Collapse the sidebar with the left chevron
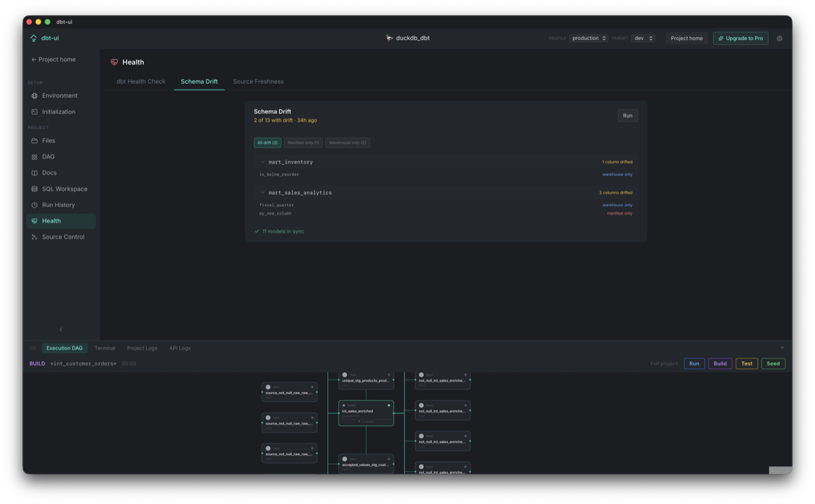Viewport: 815px width, 504px height. [61, 329]
